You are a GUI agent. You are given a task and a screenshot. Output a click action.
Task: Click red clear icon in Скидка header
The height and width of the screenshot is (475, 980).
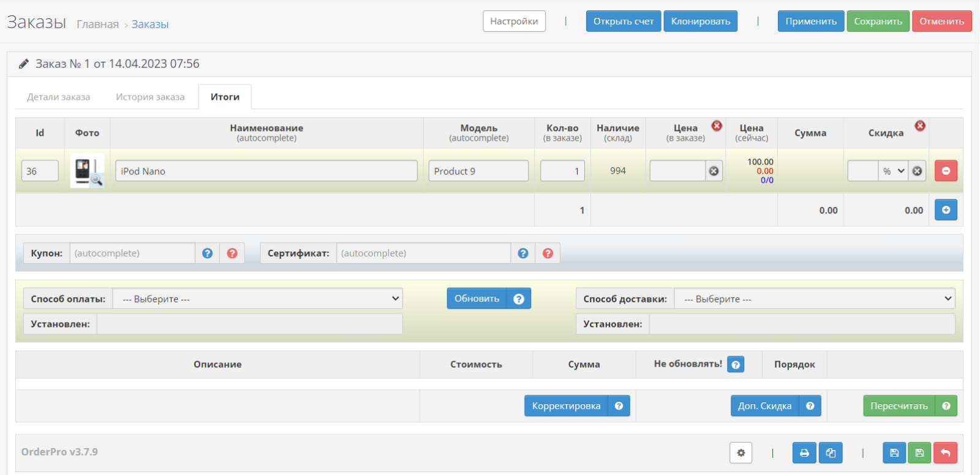pos(920,125)
